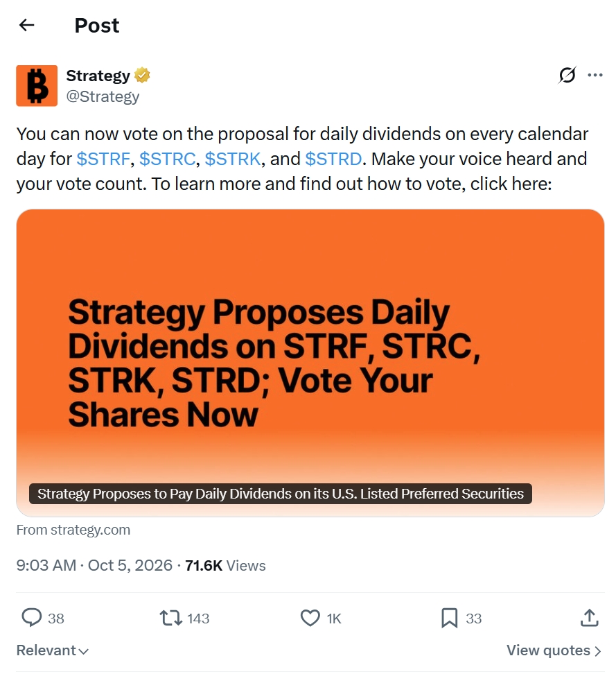
Task: Click the From strategy.com source link
Action: pos(73,530)
